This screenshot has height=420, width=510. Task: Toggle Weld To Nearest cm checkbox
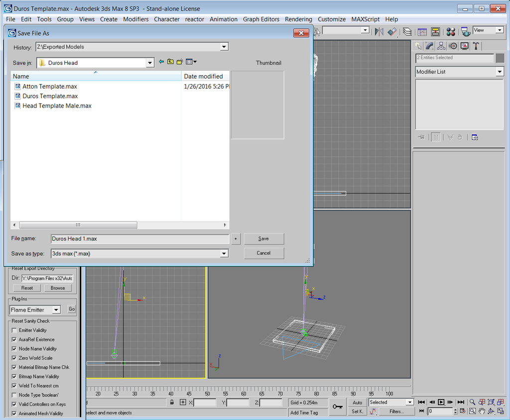[14, 386]
